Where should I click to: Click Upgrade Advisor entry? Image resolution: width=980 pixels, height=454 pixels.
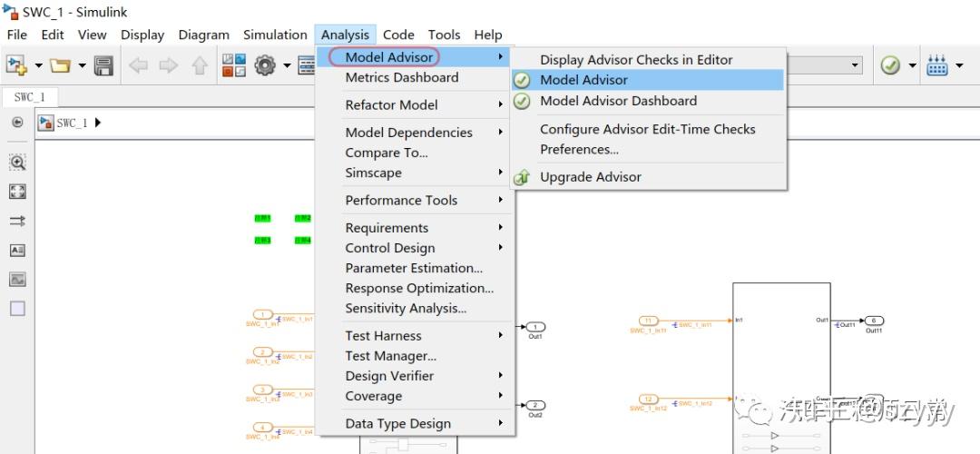tap(590, 177)
